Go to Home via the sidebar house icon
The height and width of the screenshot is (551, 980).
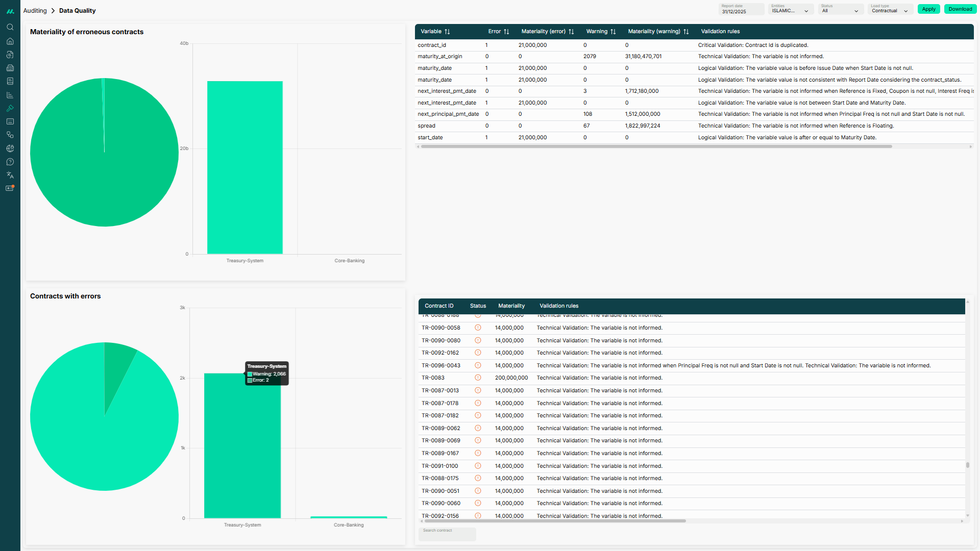click(10, 41)
